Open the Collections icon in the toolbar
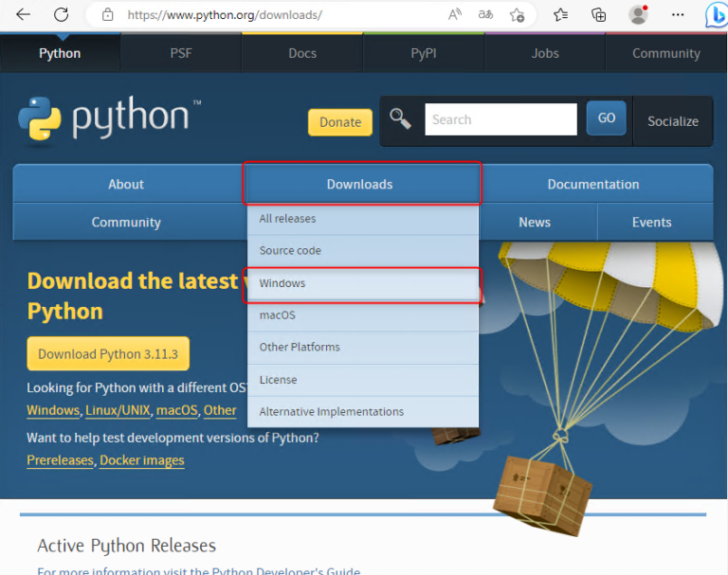 598,14
